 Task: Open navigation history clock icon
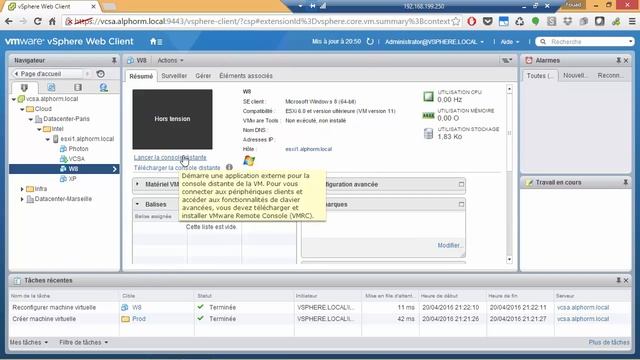[100, 74]
